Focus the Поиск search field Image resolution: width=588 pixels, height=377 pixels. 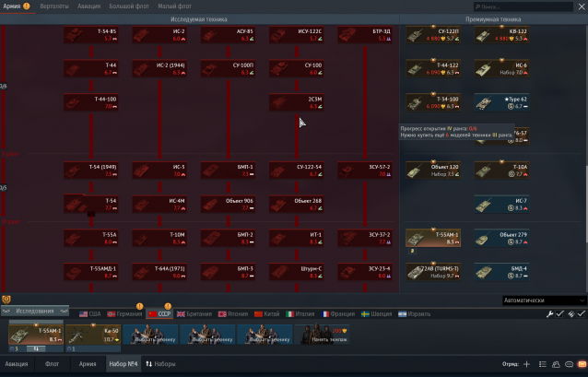click(x=523, y=6)
